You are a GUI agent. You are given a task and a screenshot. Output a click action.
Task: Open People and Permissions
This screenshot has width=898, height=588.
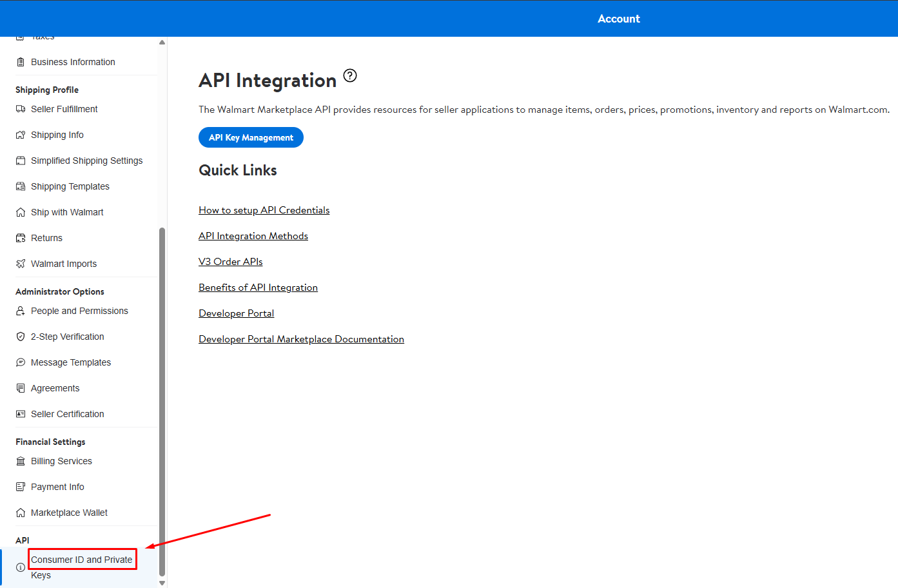pos(79,311)
